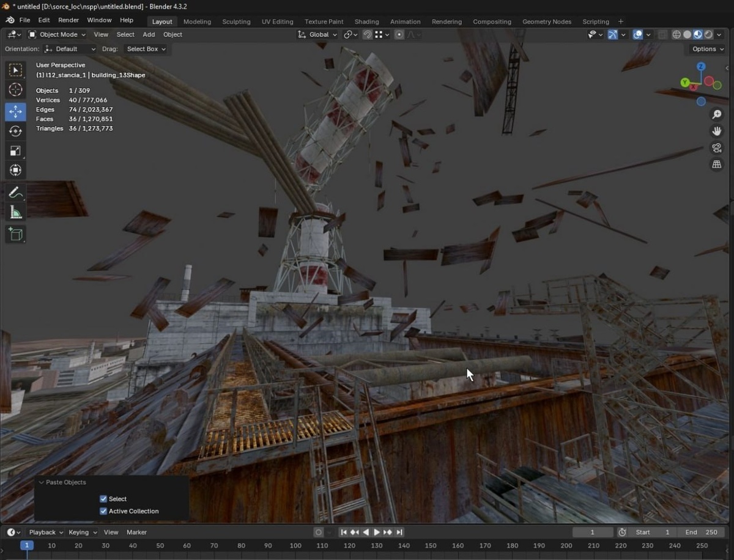Image resolution: width=734 pixels, height=560 pixels.
Task: Toggle camera view icon
Action: tap(717, 148)
